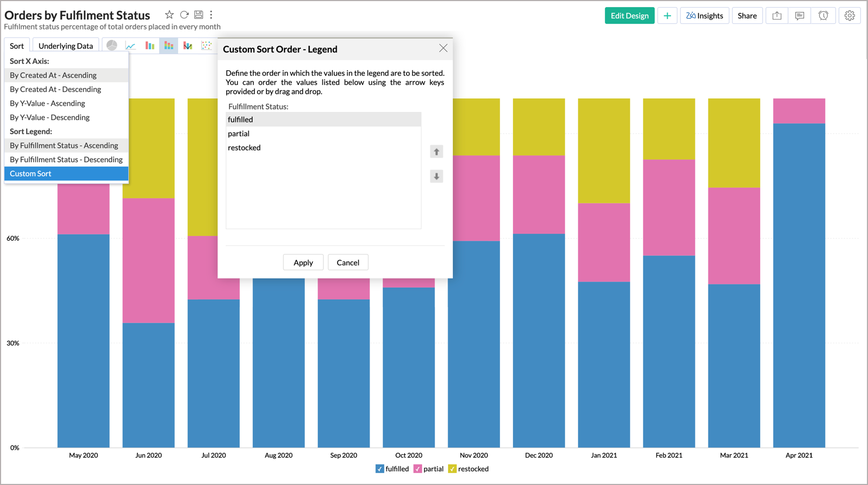
Task: Open the plus add-new dropdown
Action: [667, 16]
